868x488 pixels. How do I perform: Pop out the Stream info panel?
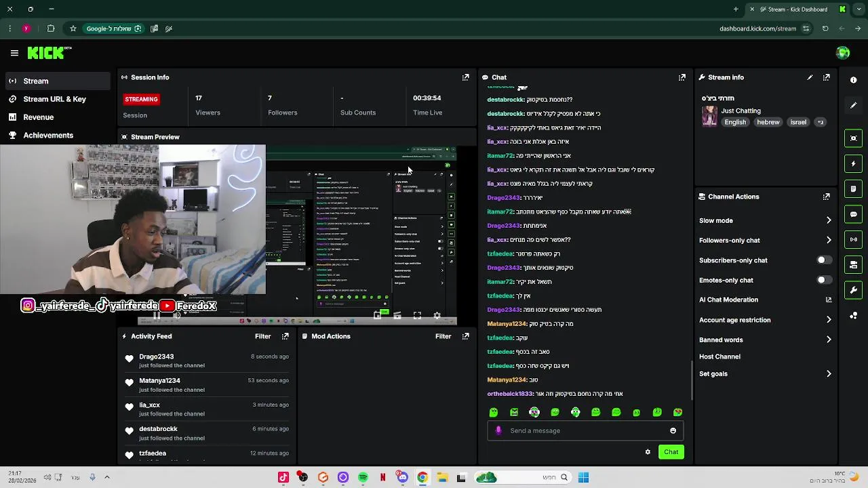(x=826, y=77)
